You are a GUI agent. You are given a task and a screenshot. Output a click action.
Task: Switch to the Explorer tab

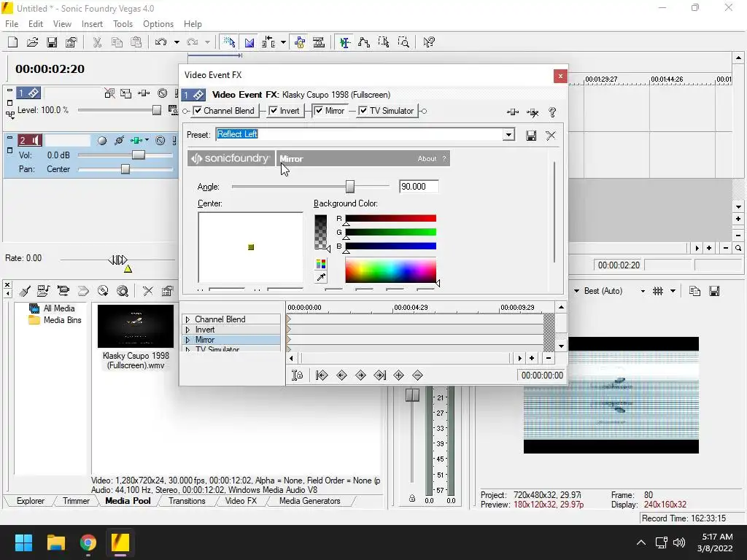[x=31, y=501]
